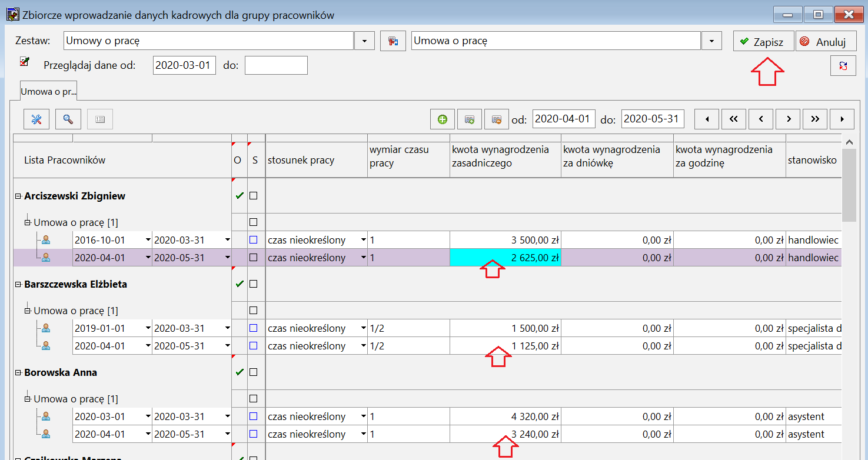Tick the S checkbox for Borowska Anna
This screenshot has height=460, width=868.
click(254, 372)
